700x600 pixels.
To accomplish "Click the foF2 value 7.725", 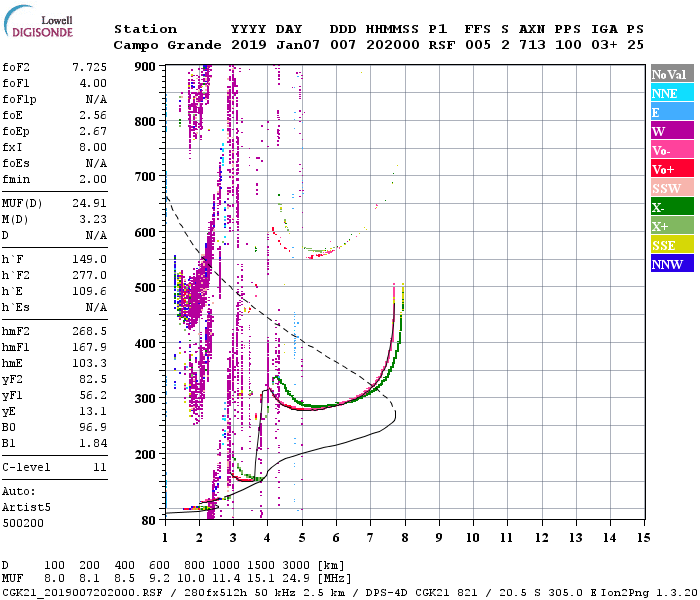I will (89, 67).
